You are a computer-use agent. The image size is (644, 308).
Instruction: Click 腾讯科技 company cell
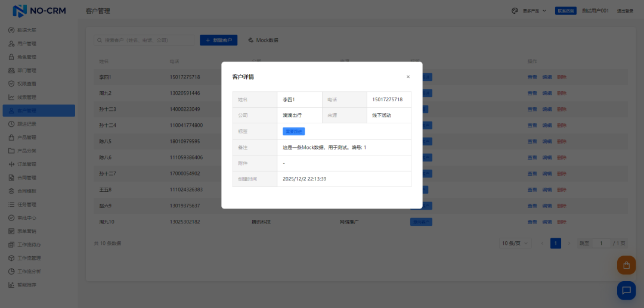[x=261, y=222]
